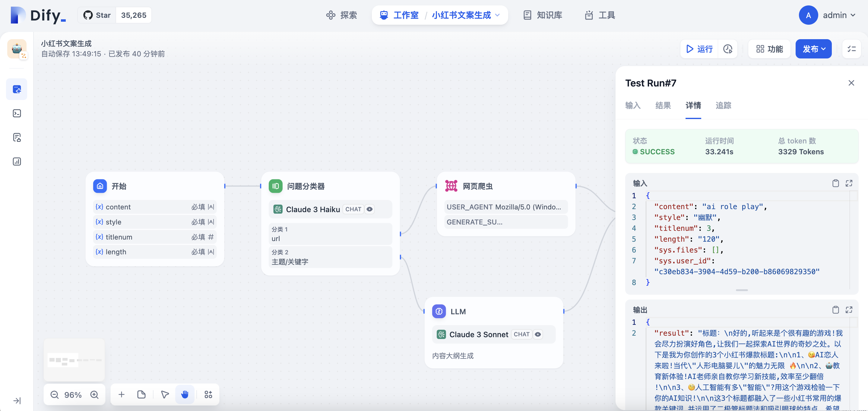
Task: Expand the 输出 panel to fullscreen
Action: [x=849, y=310]
